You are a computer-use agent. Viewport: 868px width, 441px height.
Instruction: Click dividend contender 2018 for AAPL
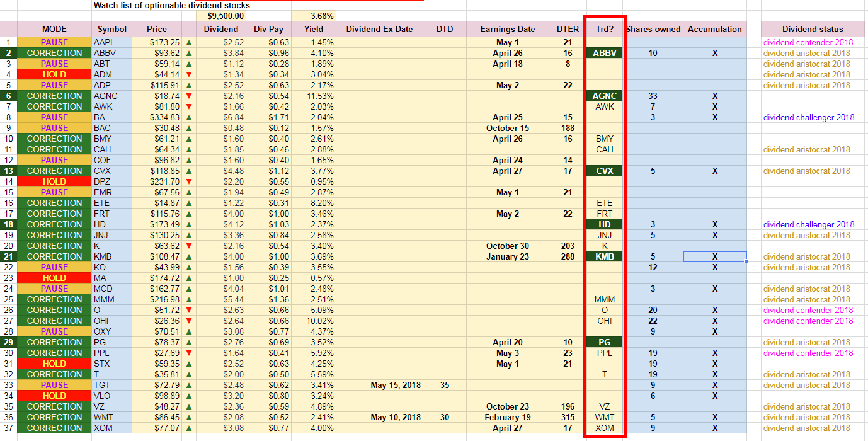808,42
